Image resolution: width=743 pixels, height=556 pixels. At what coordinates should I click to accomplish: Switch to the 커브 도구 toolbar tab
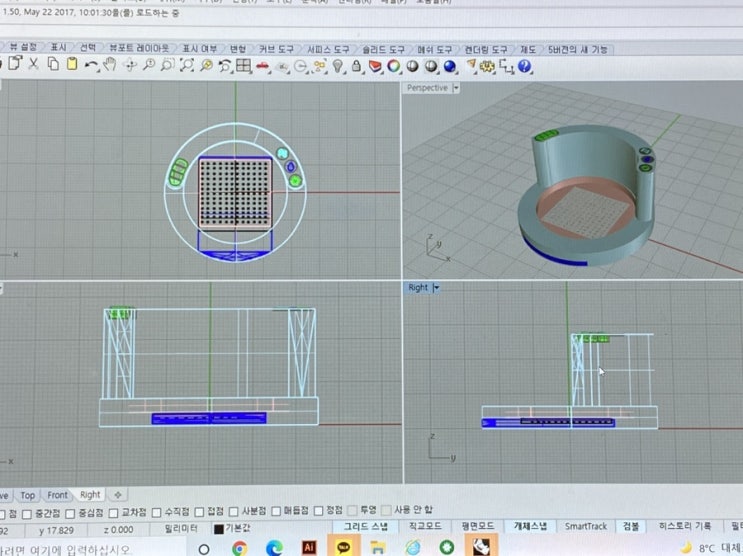pyautogui.click(x=276, y=49)
